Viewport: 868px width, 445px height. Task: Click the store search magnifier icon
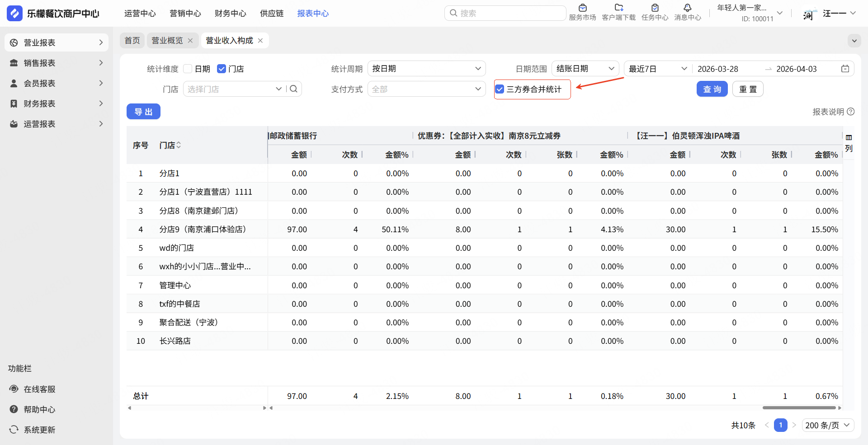(x=293, y=89)
